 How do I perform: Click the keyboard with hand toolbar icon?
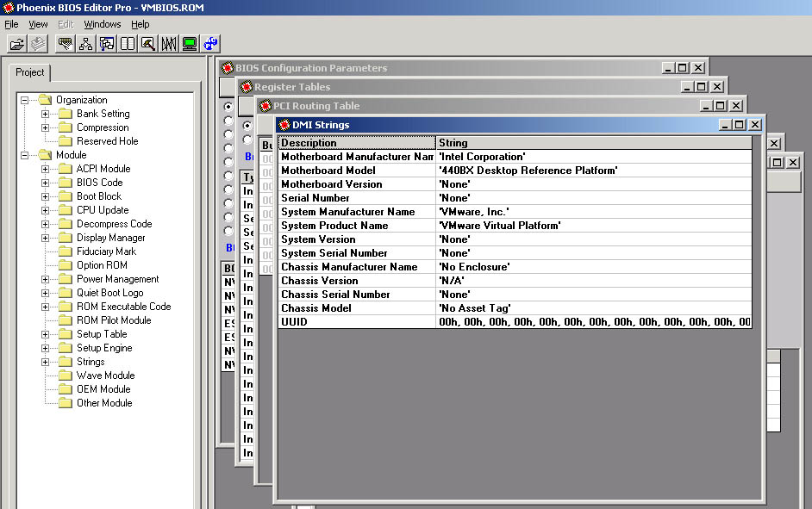coord(65,43)
